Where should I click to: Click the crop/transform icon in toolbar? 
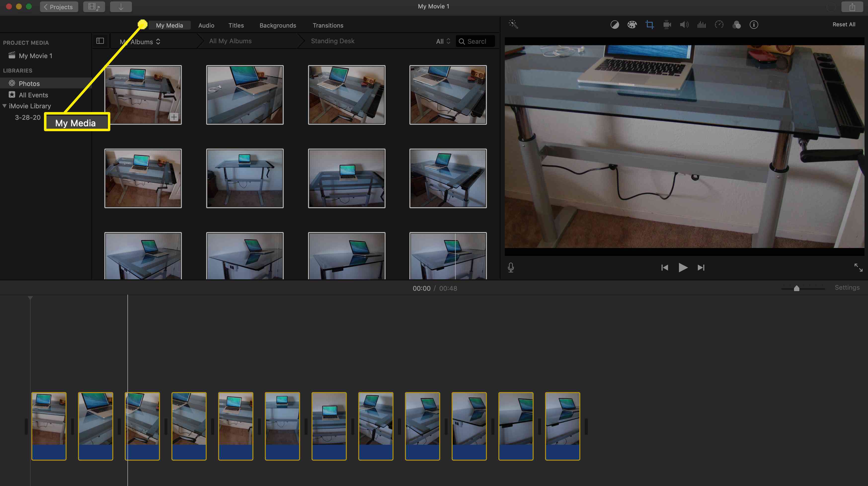point(650,24)
